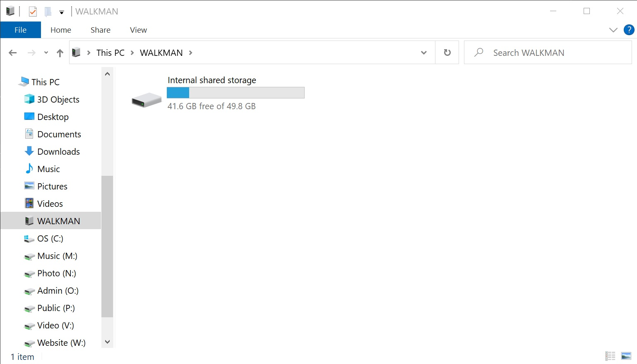Open 3D Objects in the navigation pane
Screen dimensions: 637x364
[58, 99]
